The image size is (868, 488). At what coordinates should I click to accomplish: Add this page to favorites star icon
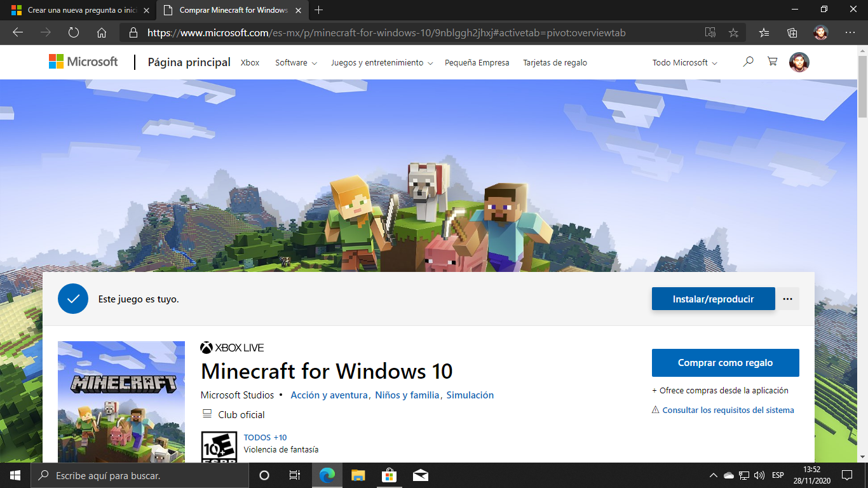tap(733, 32)
